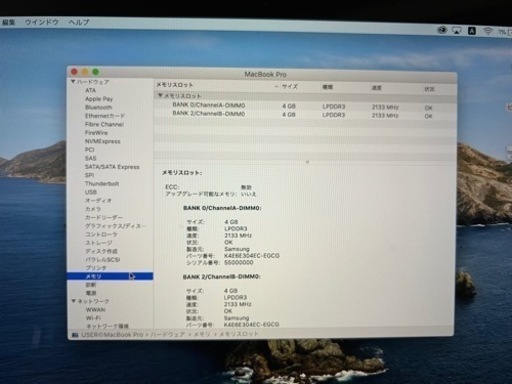Viewport: 512px width, 384px height.
Task: Click the AirPlay display icon in menu bar
Action: tap(456, 31)
